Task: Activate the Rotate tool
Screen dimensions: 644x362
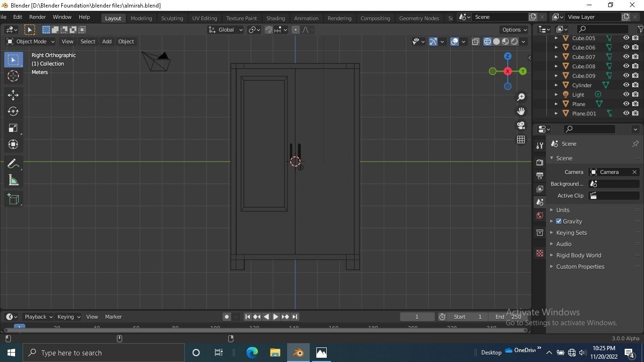Action: point(13,111)
